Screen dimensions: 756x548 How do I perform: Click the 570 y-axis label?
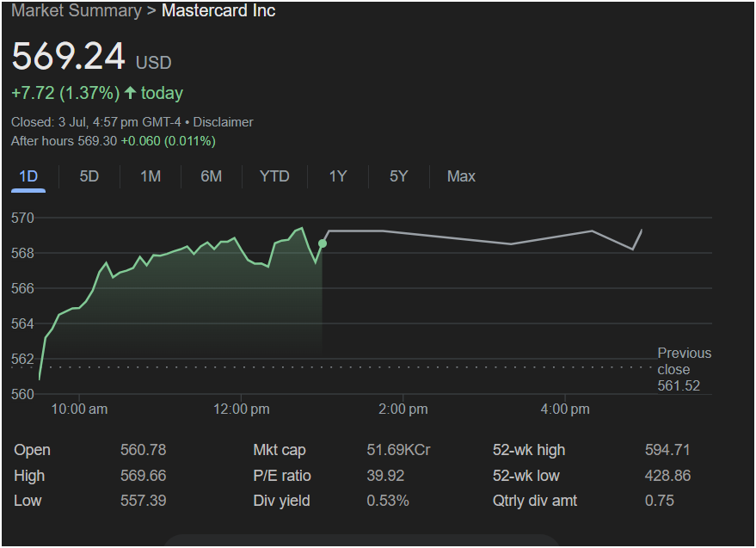point(22,218)
